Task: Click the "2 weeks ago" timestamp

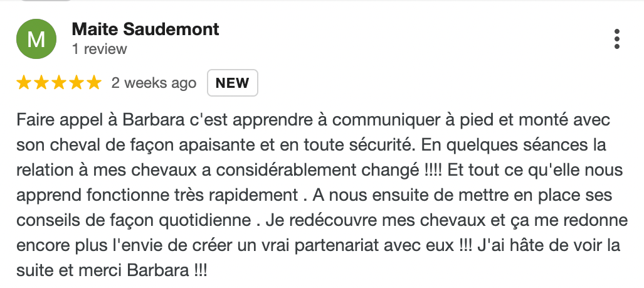Action: click(x=154, y=83)
